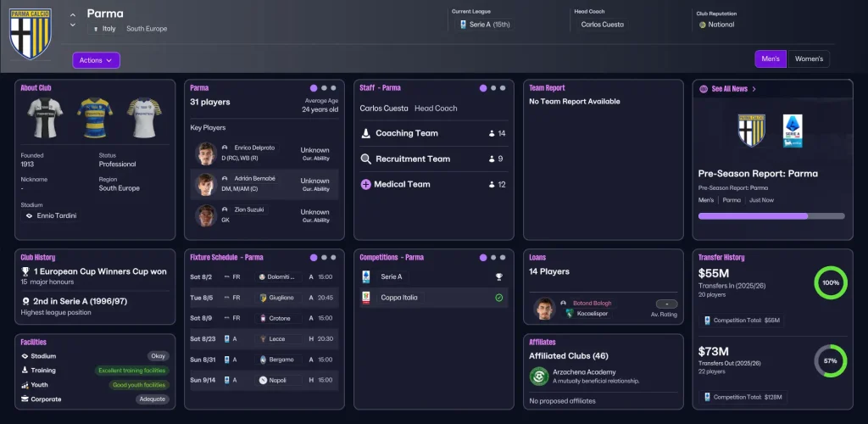Click the Bergamo club badge icon
The image size is (868, 424).
(x=263, y=360)
